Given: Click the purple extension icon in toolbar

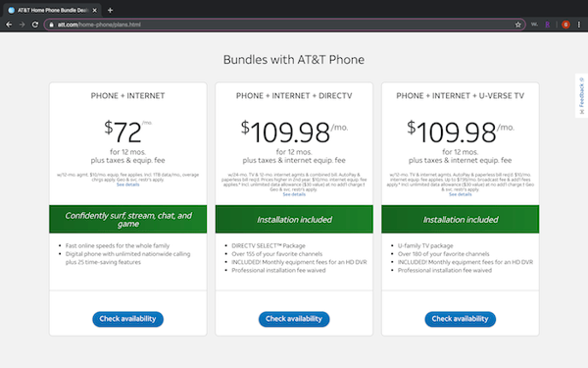Looking at the screenshot, I should tap(548, 25).
